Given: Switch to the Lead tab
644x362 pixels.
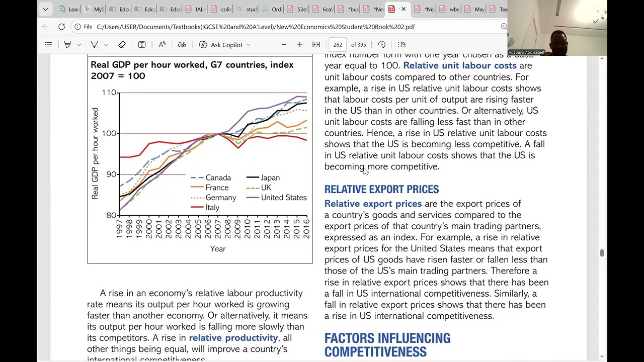Looking at the screenshot, I should (69, 9).
